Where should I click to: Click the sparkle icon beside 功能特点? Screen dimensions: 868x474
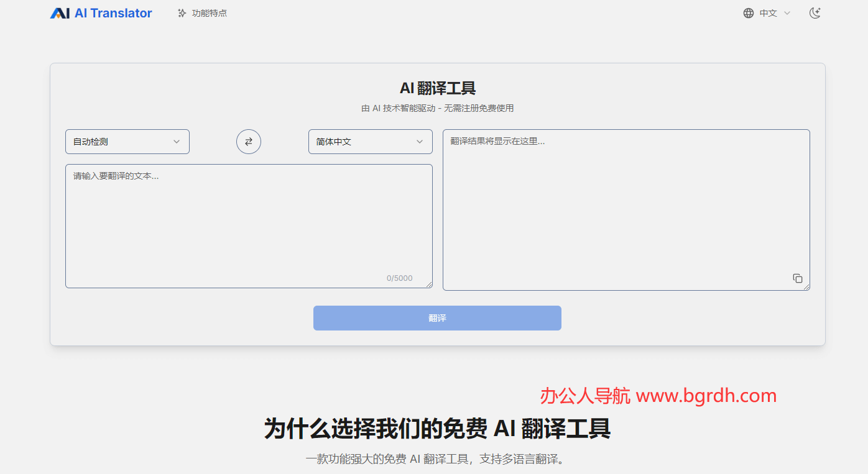click(x=180, y=12)
